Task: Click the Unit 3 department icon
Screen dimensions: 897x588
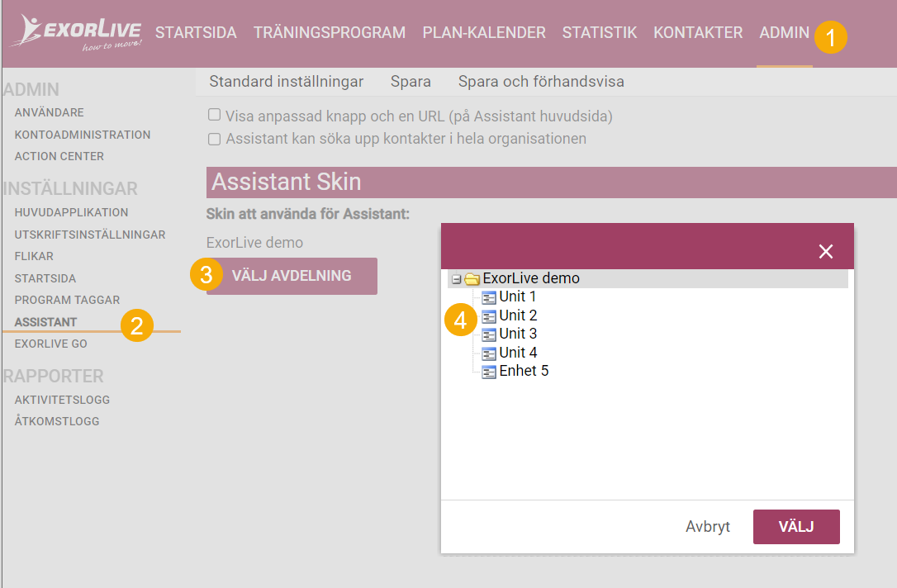Action: (488, 334)
